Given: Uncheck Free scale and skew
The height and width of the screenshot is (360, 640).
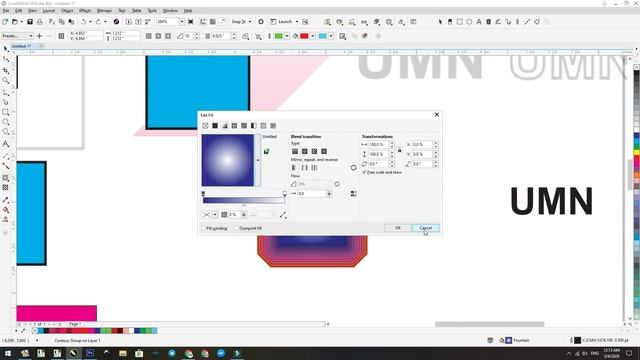Looking at the screenshot, I should click(364, 172).
